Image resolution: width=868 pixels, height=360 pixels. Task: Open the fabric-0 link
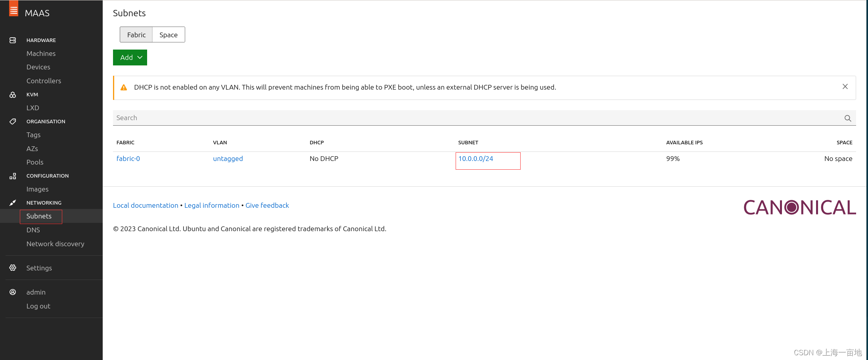pos(128,159)
